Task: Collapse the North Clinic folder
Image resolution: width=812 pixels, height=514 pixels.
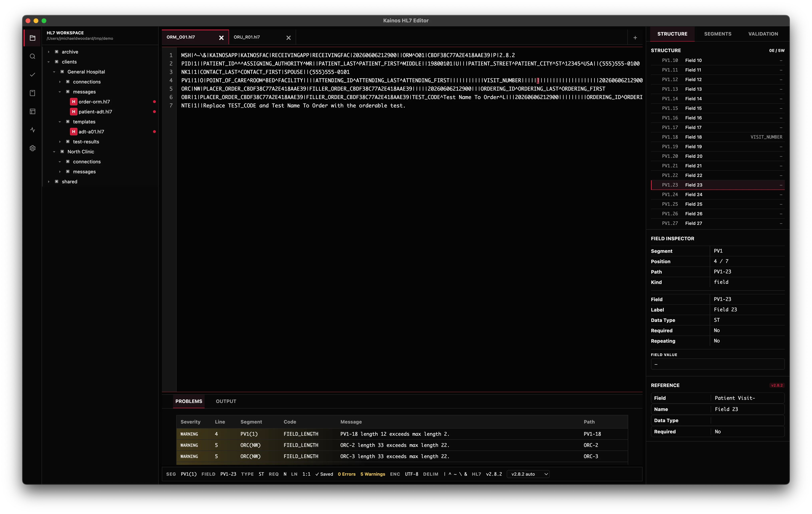Action: [x=54, y=151]
